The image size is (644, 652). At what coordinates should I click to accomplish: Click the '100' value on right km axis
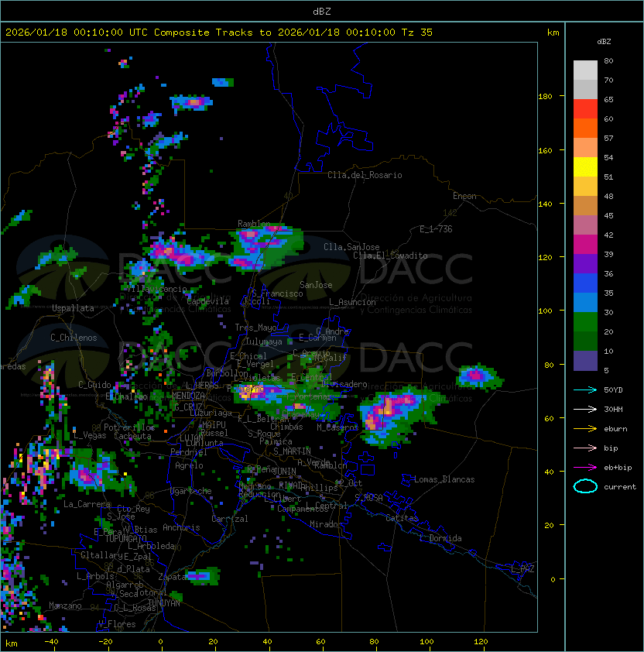[x=545, y=311]
